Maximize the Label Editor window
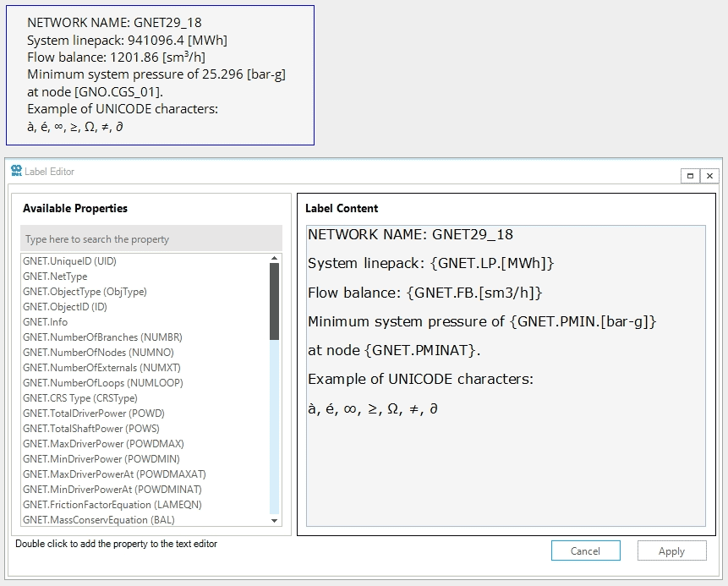This screenshot has height=586, width=728. 690,176
